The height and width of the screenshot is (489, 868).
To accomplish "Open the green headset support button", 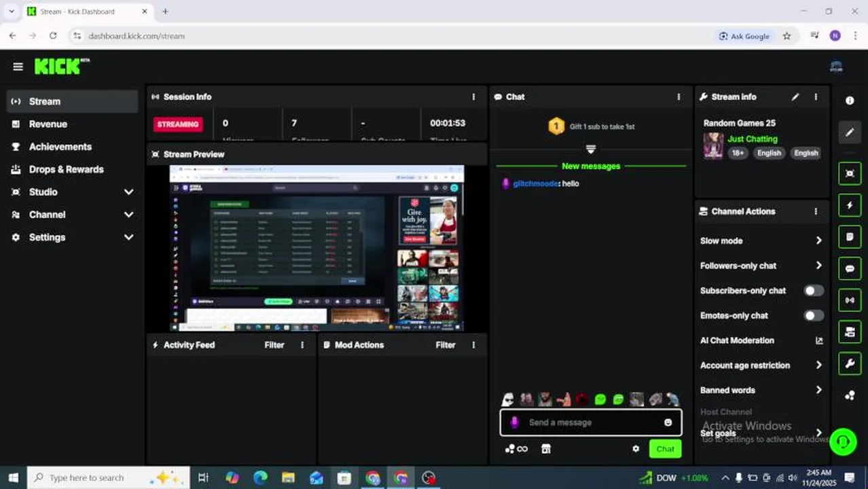I will pyautogui.click(x=843, y=441).
